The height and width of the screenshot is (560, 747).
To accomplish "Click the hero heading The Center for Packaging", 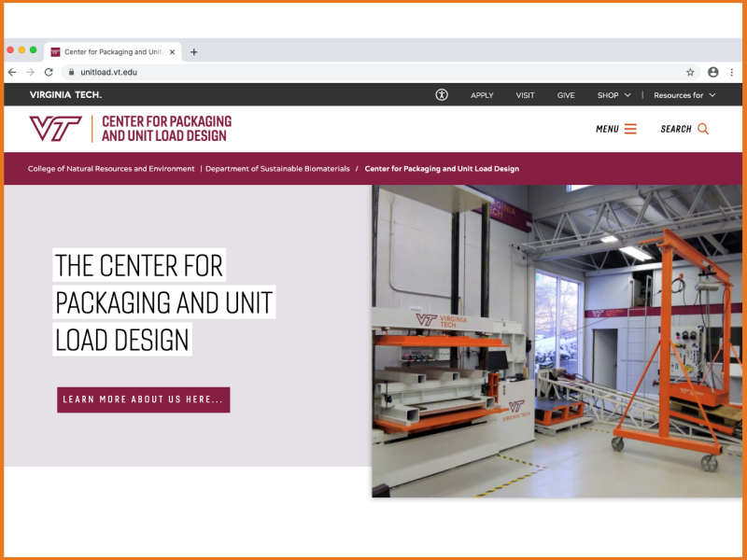I will (x=164, y=301).
